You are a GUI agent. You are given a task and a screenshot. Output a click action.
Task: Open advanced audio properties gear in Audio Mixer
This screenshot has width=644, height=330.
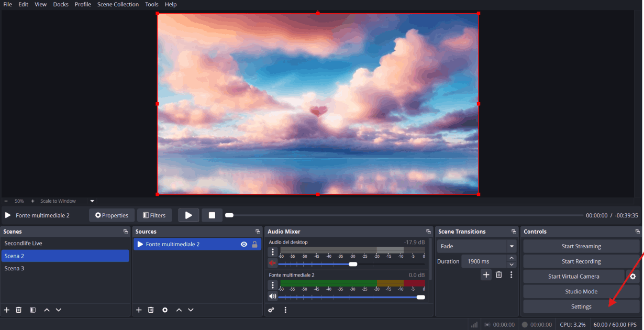[271, 310]
